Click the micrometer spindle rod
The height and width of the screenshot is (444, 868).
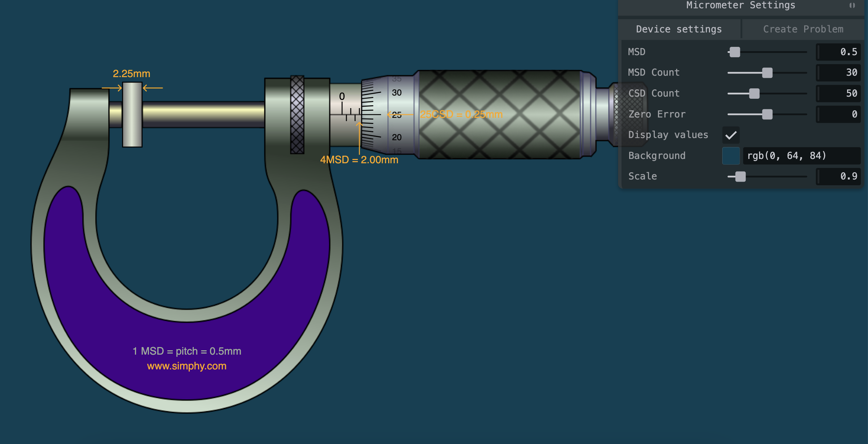pos(204,115)
